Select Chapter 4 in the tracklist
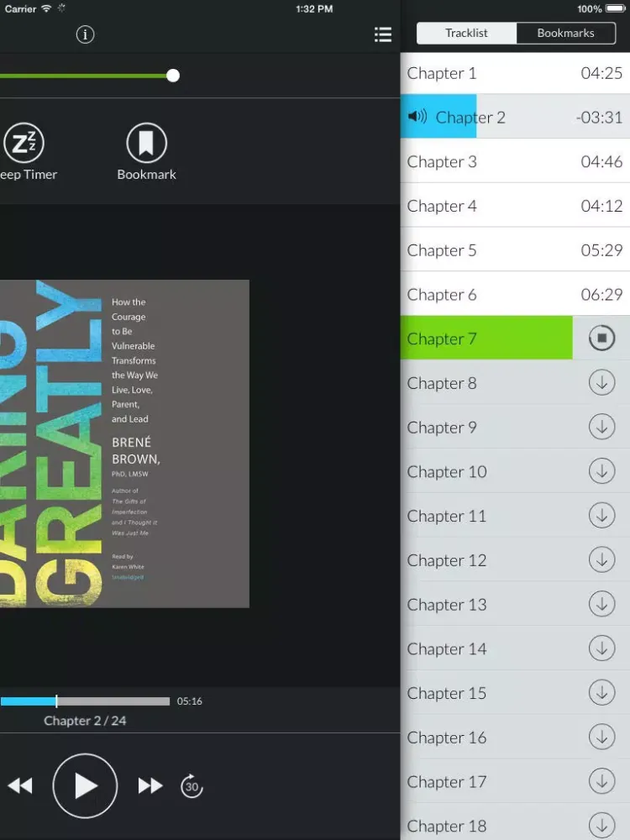This screenshot has width=630, height=840. [516, 206]
